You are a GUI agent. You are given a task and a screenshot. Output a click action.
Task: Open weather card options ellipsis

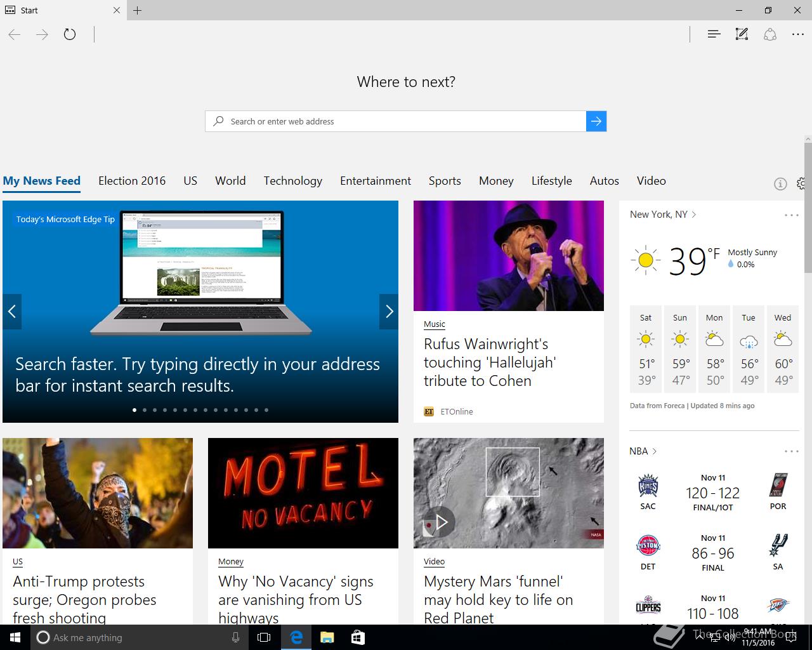pyautogui.click(x=791, y=215)
